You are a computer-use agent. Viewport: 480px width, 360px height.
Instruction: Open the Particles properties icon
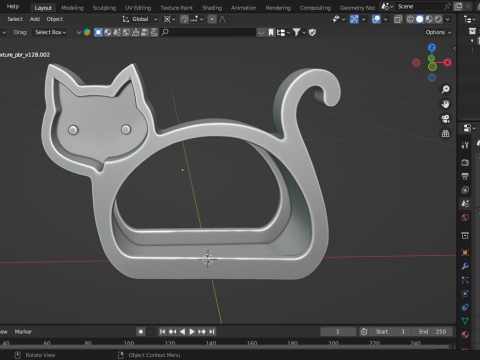465,280
